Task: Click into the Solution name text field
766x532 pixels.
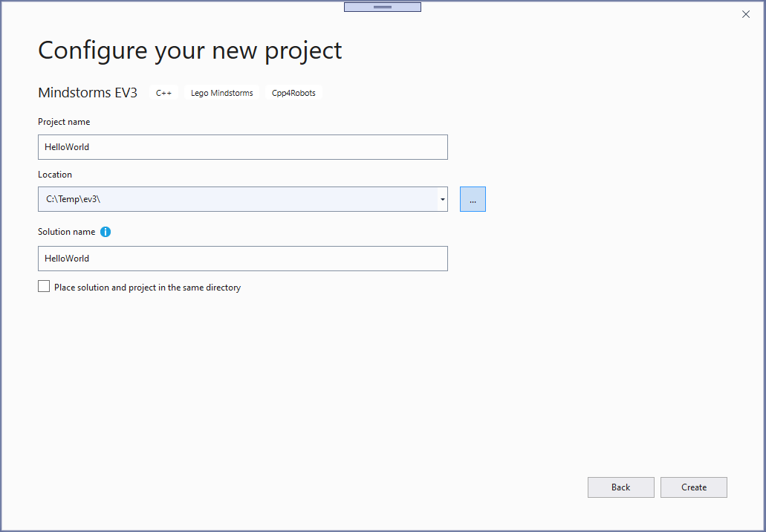Action: (243, 259)
